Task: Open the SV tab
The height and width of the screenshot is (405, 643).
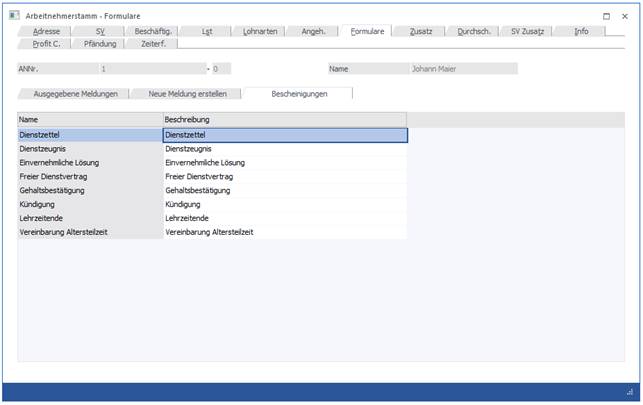Action: pyautogui.click(x=100, y=32)
